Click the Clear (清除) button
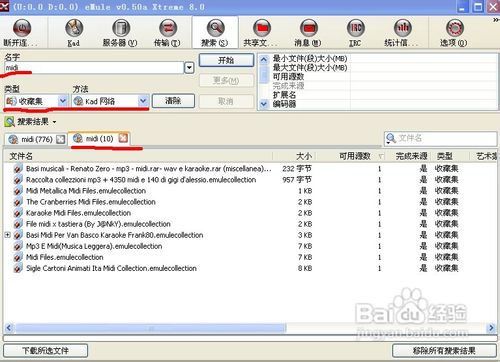This screenshot has width=500, height=362. (173, 101)
